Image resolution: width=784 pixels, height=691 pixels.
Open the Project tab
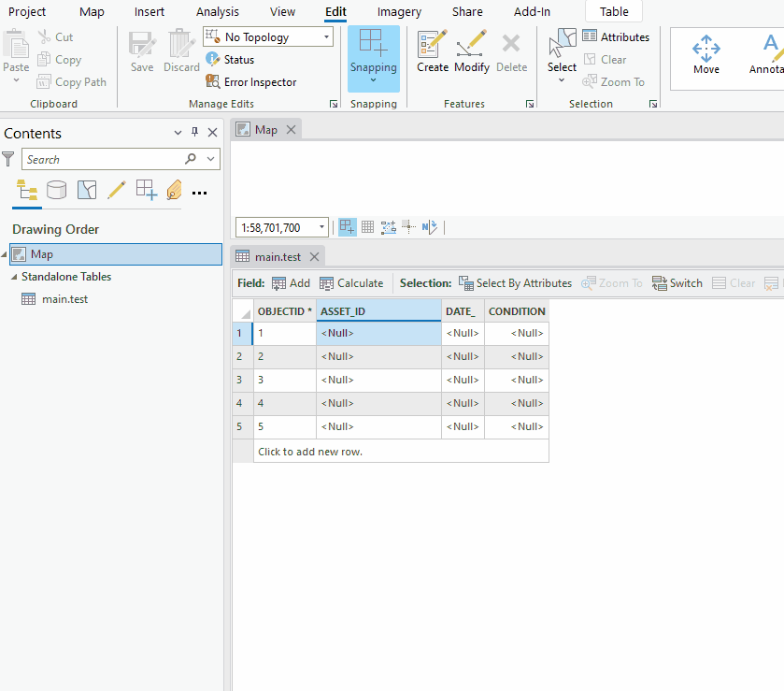(x=27, y=11)
